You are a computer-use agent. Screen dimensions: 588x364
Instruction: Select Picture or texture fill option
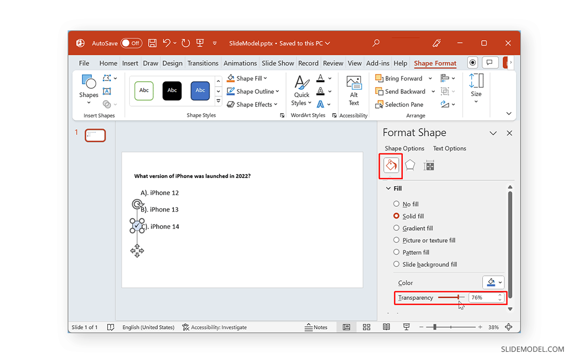(396, 240)
